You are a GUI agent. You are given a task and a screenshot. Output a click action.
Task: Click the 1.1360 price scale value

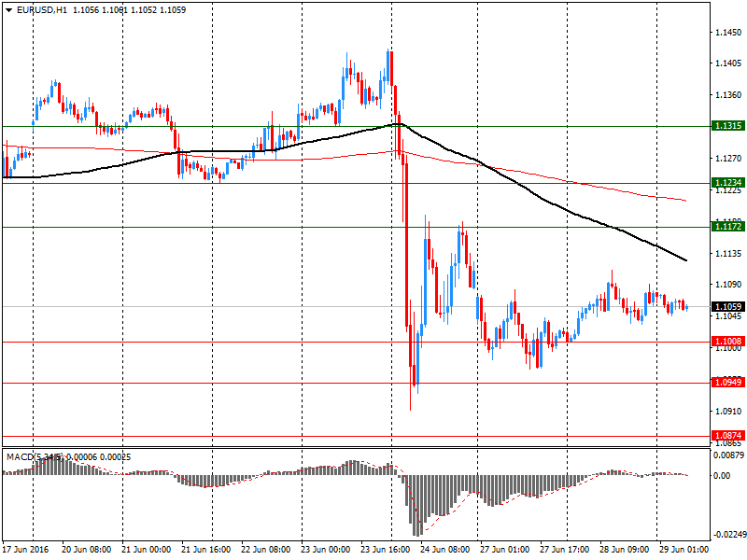tap(728, 95)
